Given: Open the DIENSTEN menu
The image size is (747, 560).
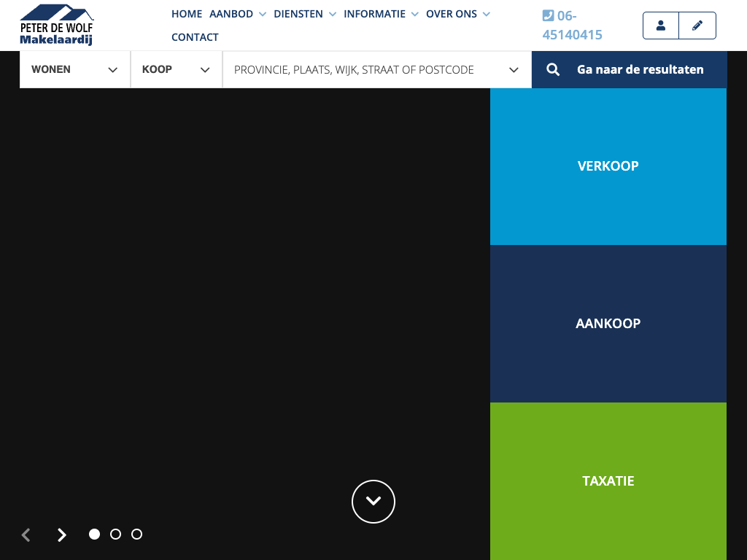Looking at the screenshot, I should coord(304,14).
